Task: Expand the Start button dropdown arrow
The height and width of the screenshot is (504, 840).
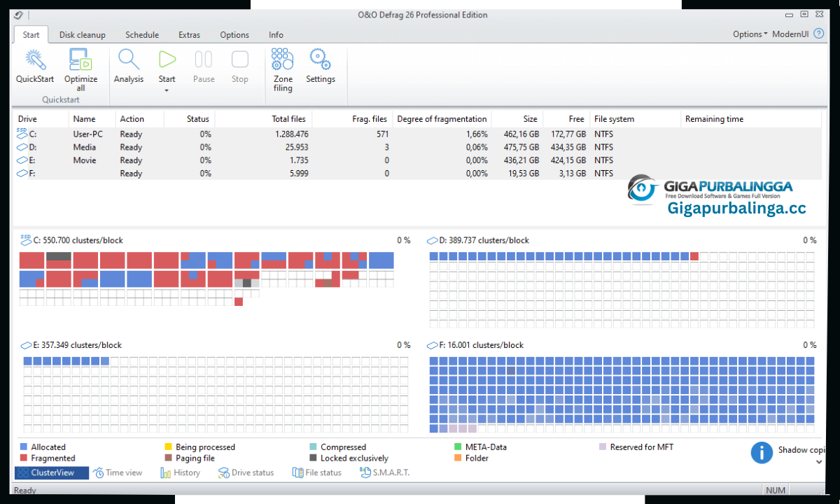Action: click(167, 90)
